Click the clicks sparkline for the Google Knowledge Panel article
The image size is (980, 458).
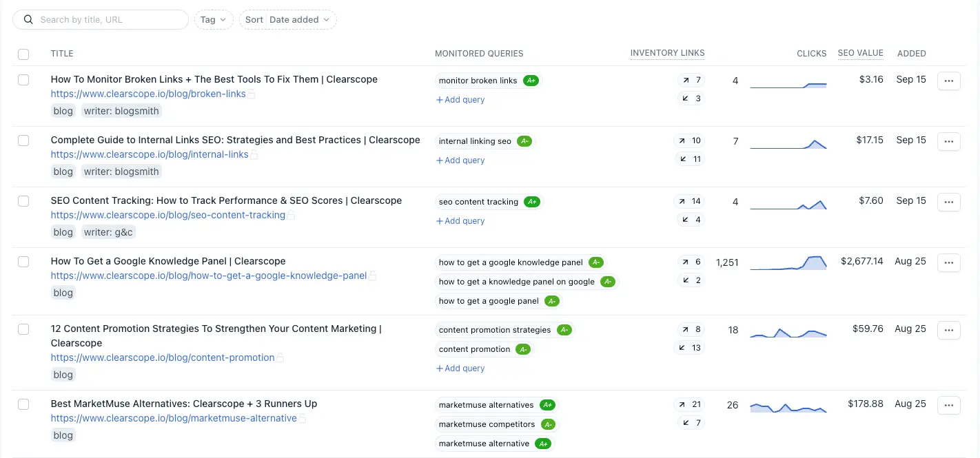[x=788, y=262]
